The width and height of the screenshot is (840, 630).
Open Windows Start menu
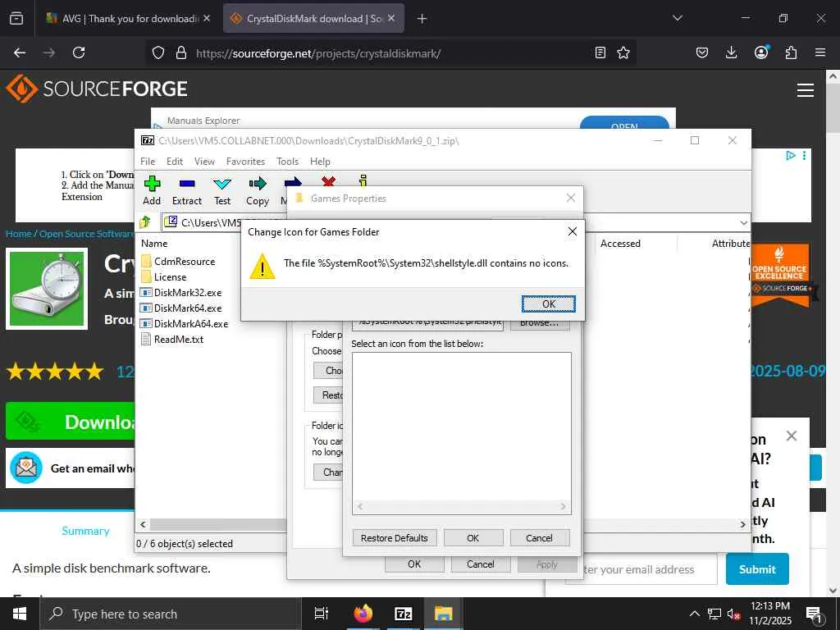point(20,614)
